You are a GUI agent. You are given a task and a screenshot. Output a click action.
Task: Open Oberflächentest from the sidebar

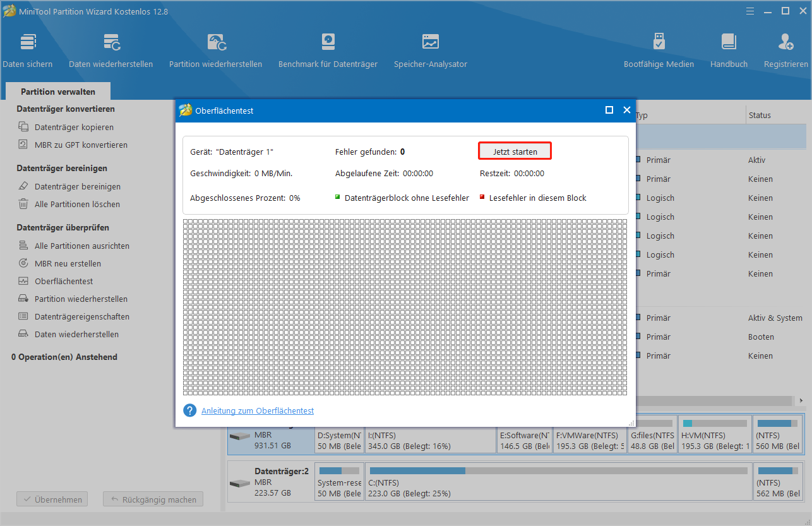click(64, 281)
